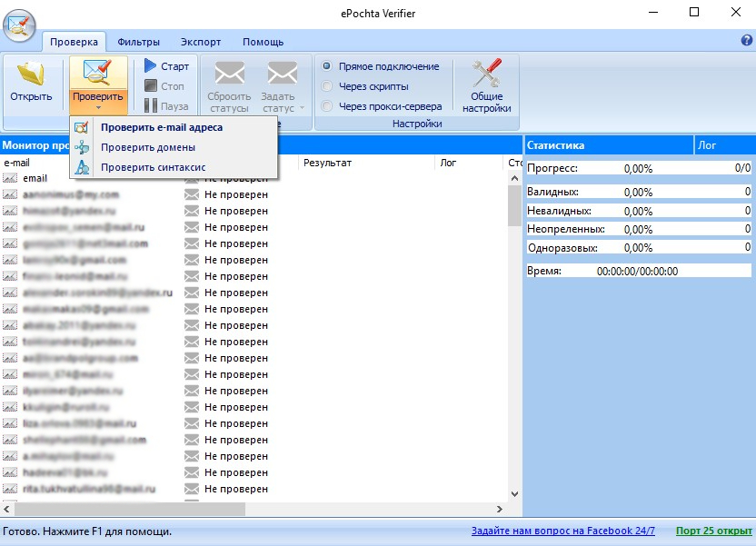Click the e-mail column header

36,163
